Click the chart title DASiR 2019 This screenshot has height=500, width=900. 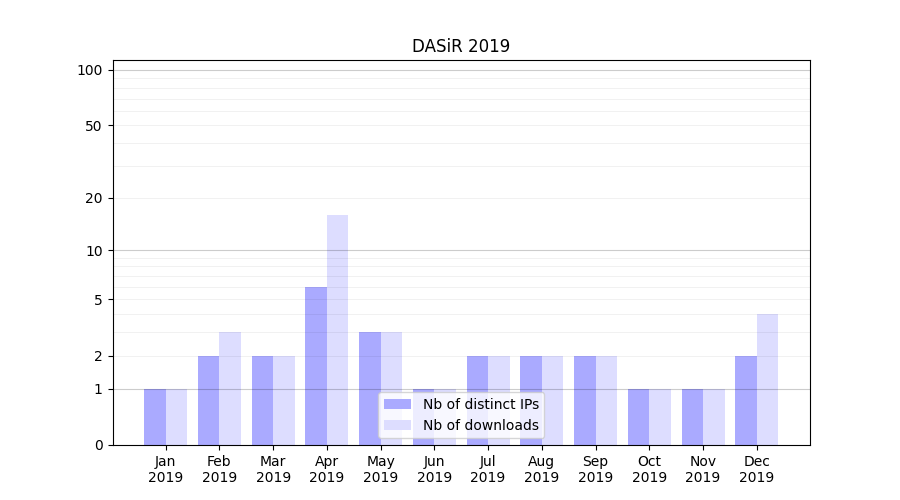coord(461,46)
